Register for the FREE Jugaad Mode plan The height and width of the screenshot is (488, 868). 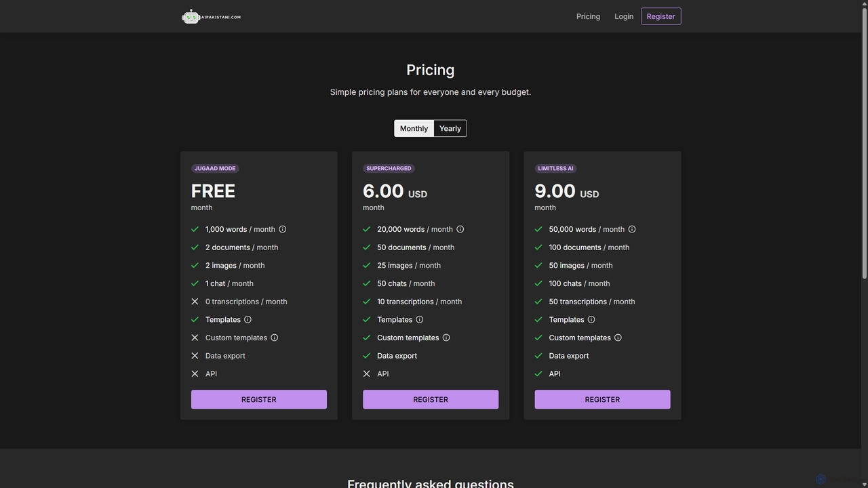pos(259,399)
